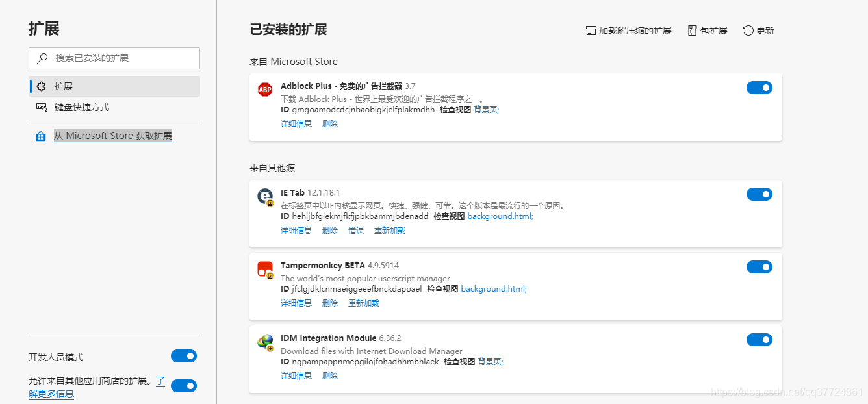This screenshot has height=404, width=868.
Task: Toggle 允许来自其他应用商店的扩展 switch
Action: 184,386
